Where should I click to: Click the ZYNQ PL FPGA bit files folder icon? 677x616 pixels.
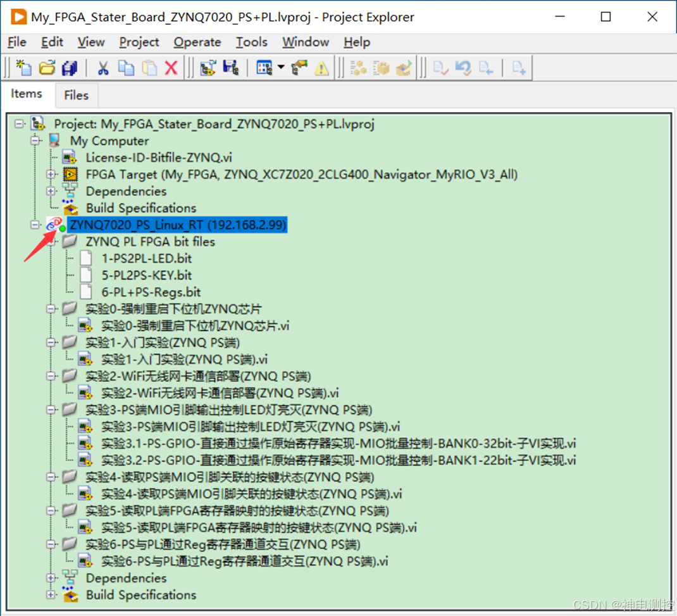70,241
